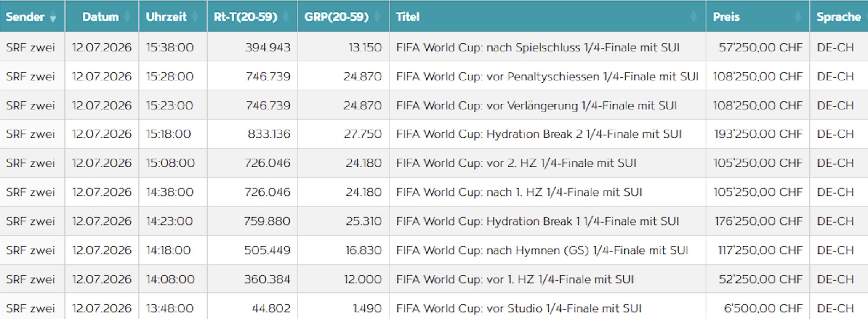Select the 'nach Spielschluss 1/4-Finale' row title

pyautogui.click(x=538, y=47)
